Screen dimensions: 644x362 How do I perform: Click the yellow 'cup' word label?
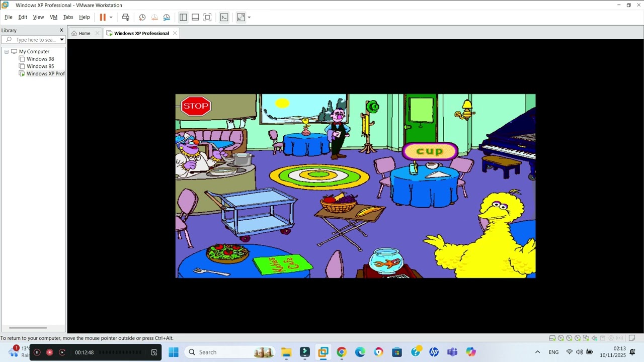[x=430, y=151]
